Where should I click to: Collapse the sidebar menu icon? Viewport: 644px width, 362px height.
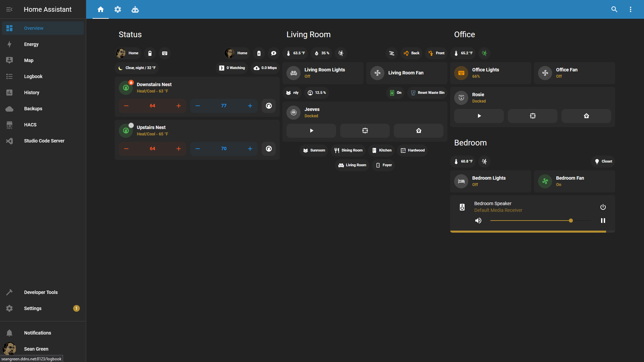(x=9, y=9)
